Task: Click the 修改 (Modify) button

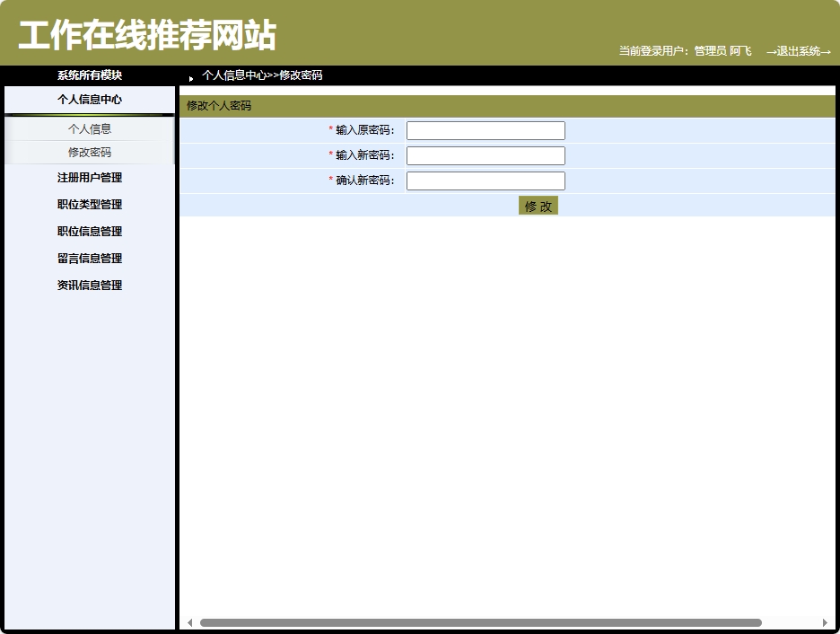Action: click(x=538, y=205)
